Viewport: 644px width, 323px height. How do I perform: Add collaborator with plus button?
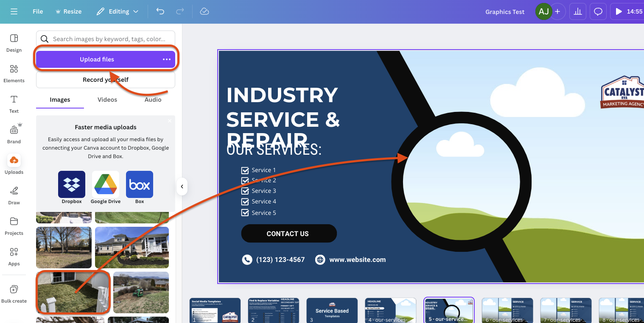(557, 11)
